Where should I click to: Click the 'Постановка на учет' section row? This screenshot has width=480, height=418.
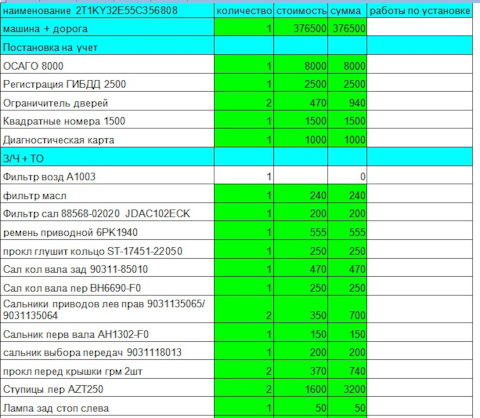pos(236,45)
